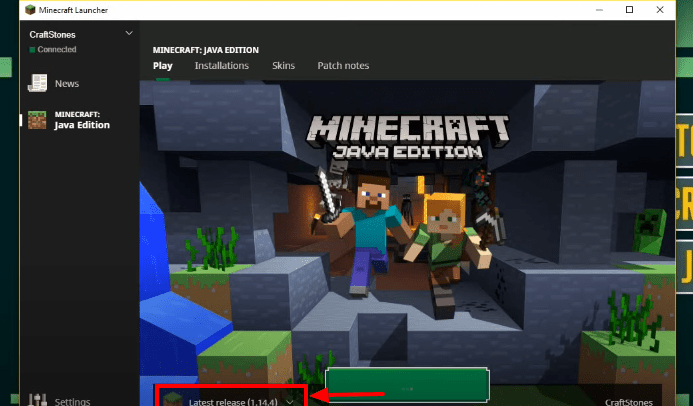Screen dimensions: 693x406
Task: Click the Minecraft Launcher title bar cube icon
Action: (x=30, y=10)
